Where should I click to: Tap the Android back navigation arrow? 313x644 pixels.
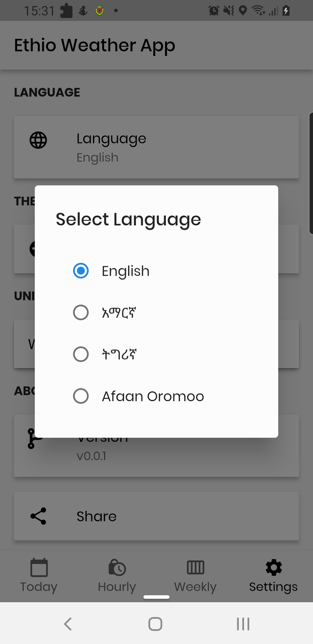click(68, 624)
